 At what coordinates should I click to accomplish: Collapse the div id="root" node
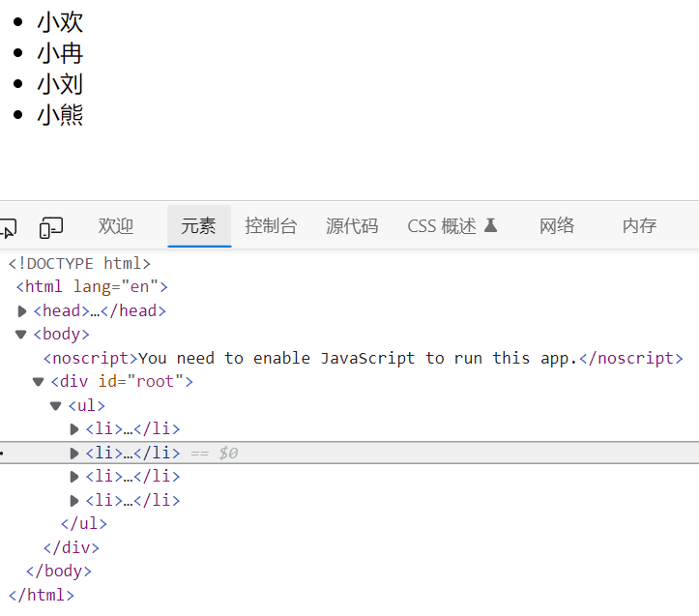point(39,382)
